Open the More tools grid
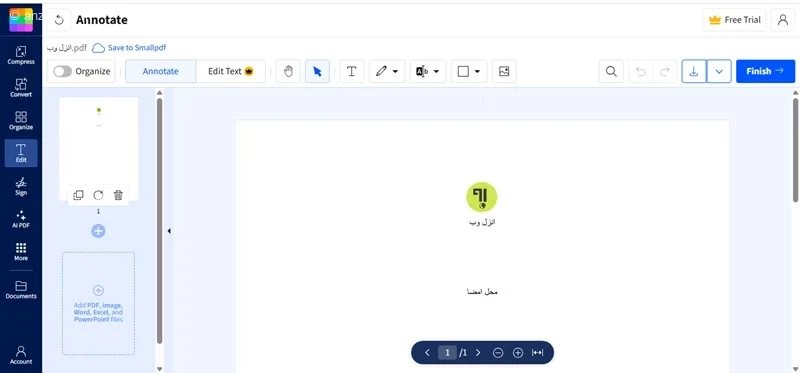The width and height of the screenshot is (800, 373). pyautogui.click(x=21, y=252)
